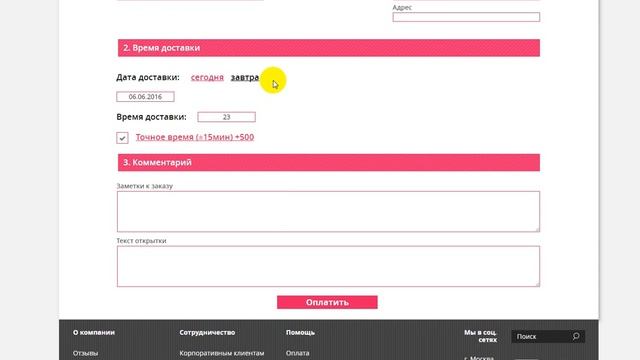
Task: Click the Время доставки label above the checkbox
Action: tap(151, 117)
